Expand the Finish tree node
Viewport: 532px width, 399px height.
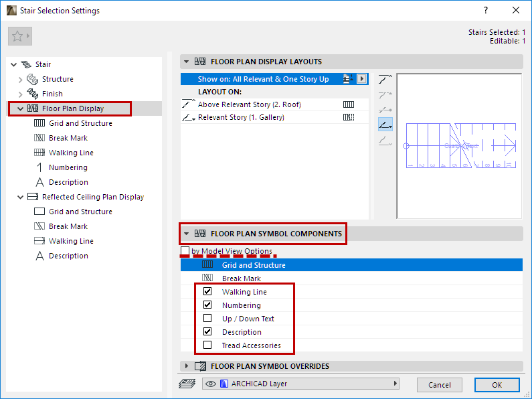click(x=20, y=94)
